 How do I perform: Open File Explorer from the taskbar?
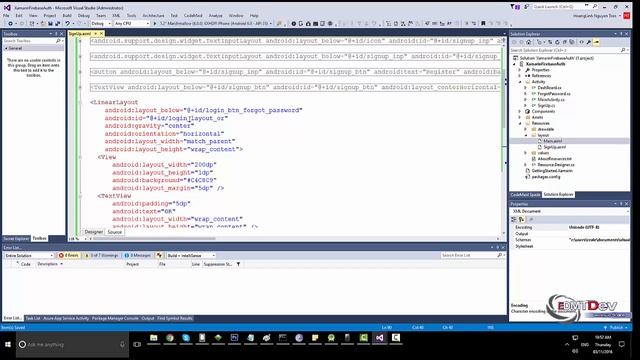[153, 338]
